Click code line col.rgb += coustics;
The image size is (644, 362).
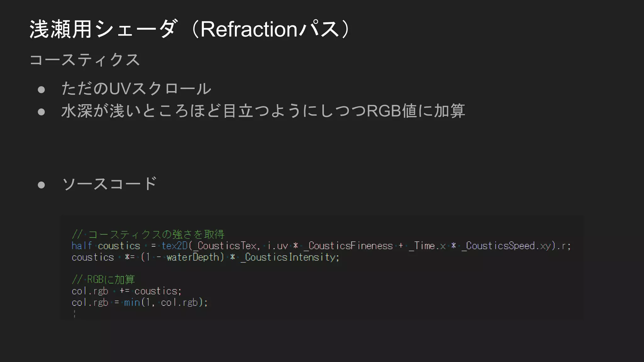pyautogui.click(x=127, y=291)
